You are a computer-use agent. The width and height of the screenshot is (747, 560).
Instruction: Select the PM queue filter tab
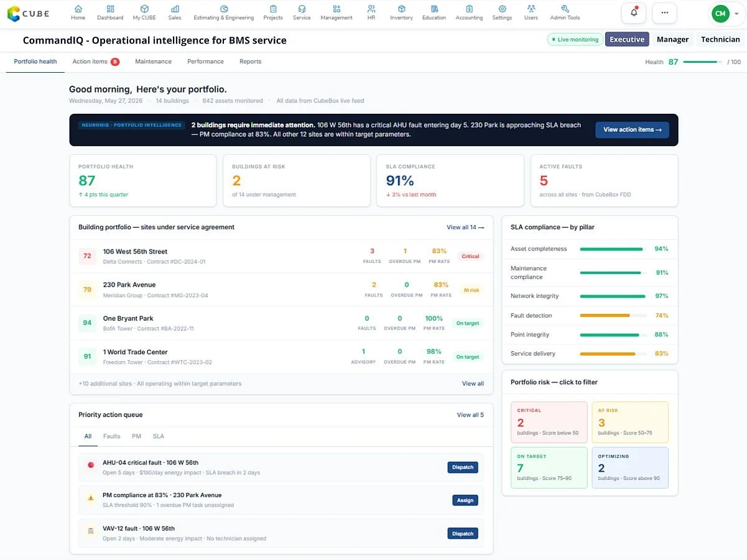(136, 436)
